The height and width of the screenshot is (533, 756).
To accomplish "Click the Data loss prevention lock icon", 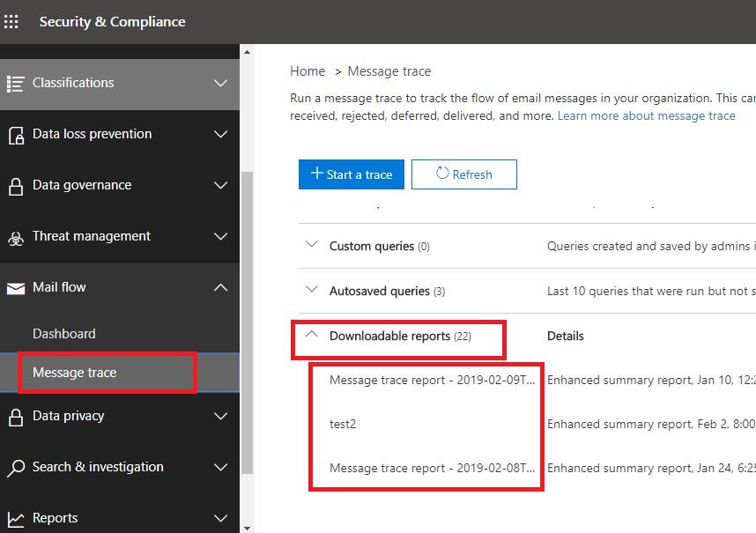I will [x=15, y=135].
